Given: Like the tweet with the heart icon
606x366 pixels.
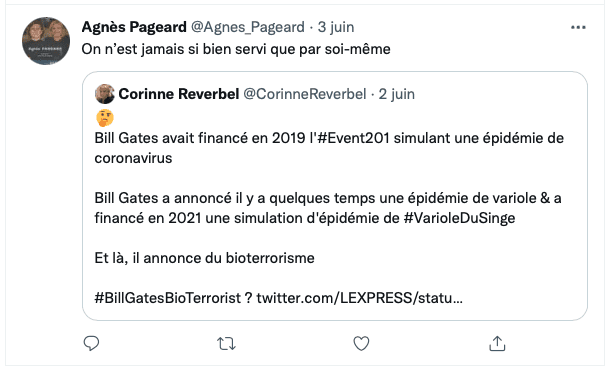Looking at the screenshot, I should click(x=361, y=343).
